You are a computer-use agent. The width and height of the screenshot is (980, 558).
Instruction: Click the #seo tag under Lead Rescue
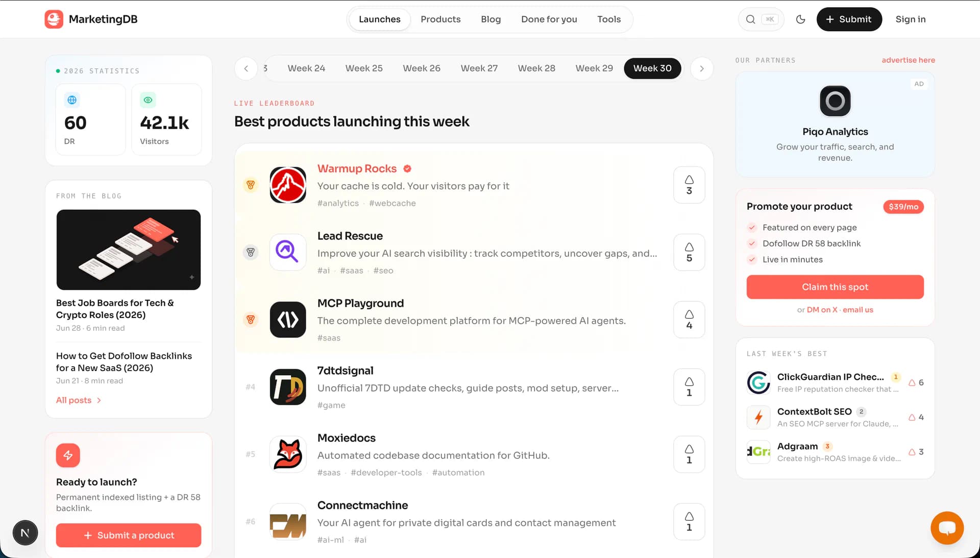pos(383,271)
